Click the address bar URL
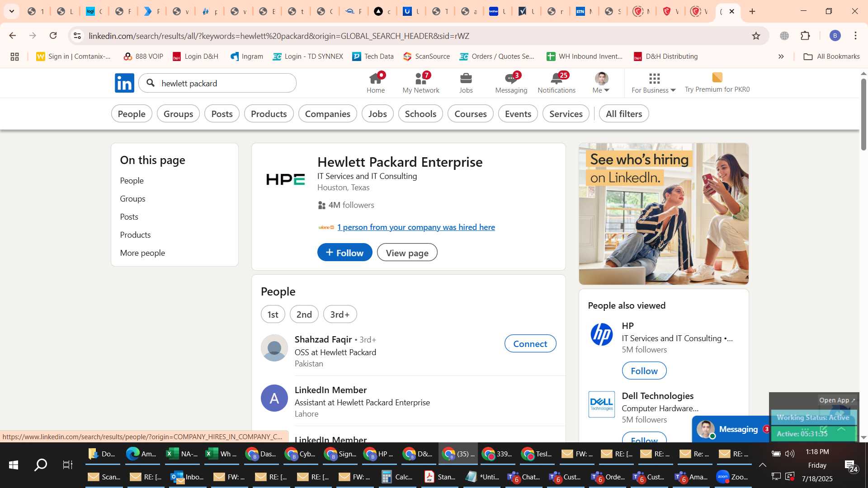This screenshot has width=868, height=488. tap(279, 36)
